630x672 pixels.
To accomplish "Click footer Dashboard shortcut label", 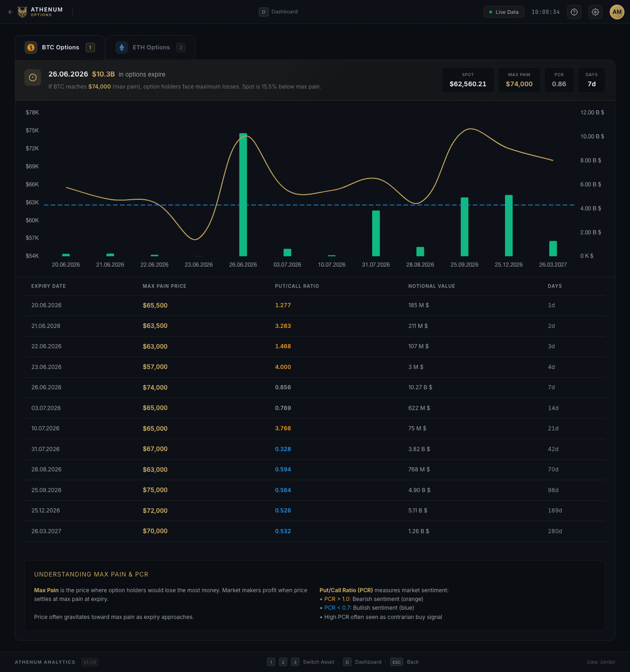I will pyautogui.click(x=368, y=662).
